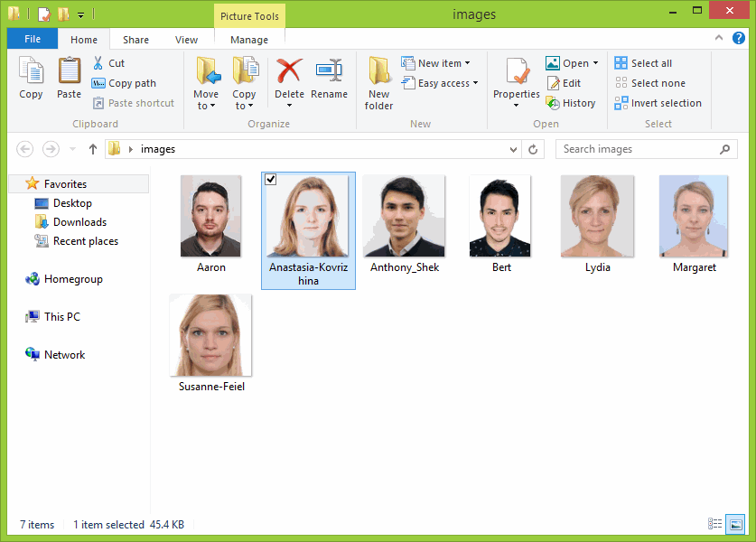The image size is (756, 542).
Task: Select the Susanne-Feiel image thumbnail
Action: 210,335
